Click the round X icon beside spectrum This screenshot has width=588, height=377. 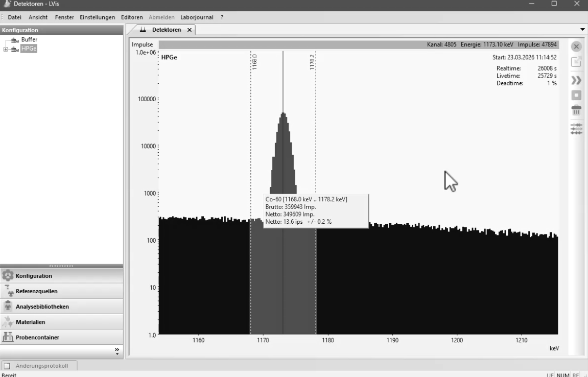(576, 47)
